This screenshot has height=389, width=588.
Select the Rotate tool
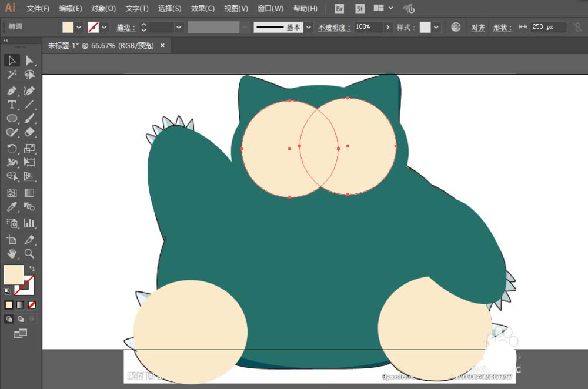click(12, 149)
